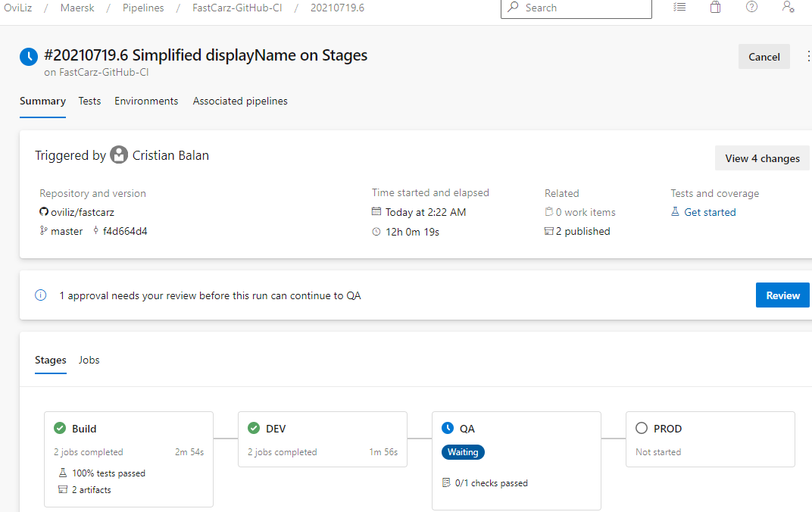Click the search magnifier icon
Image resolution: width=812 pixels, height=512 pixels.
point(514,7)
